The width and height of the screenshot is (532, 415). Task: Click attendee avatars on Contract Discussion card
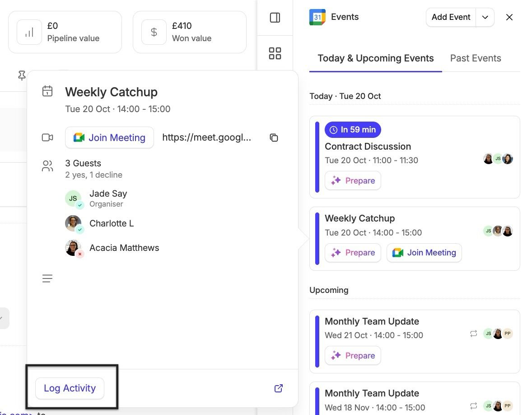click(498, 159)
